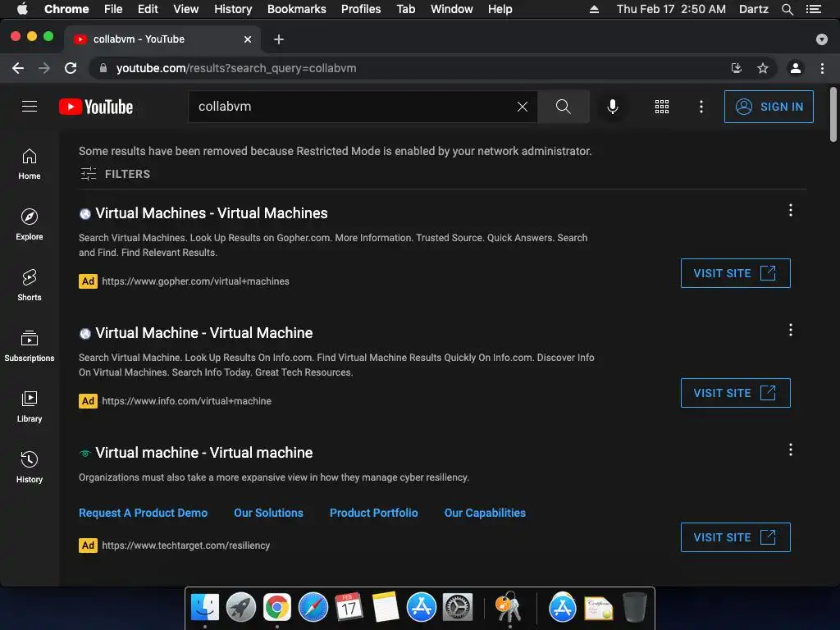Open a new tab with the plus button
The height and width of the screenshot is (630, 840).
pos(279,39)
